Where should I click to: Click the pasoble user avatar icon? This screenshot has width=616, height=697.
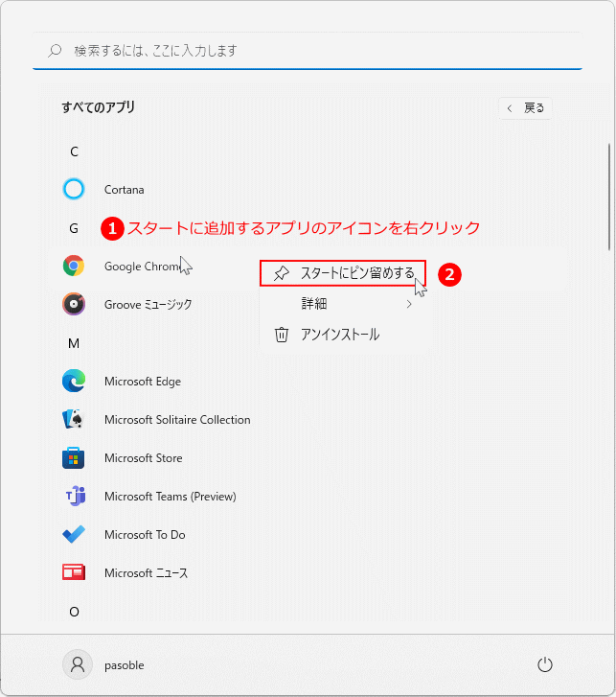pyautogui.click(x=78, y=664)
